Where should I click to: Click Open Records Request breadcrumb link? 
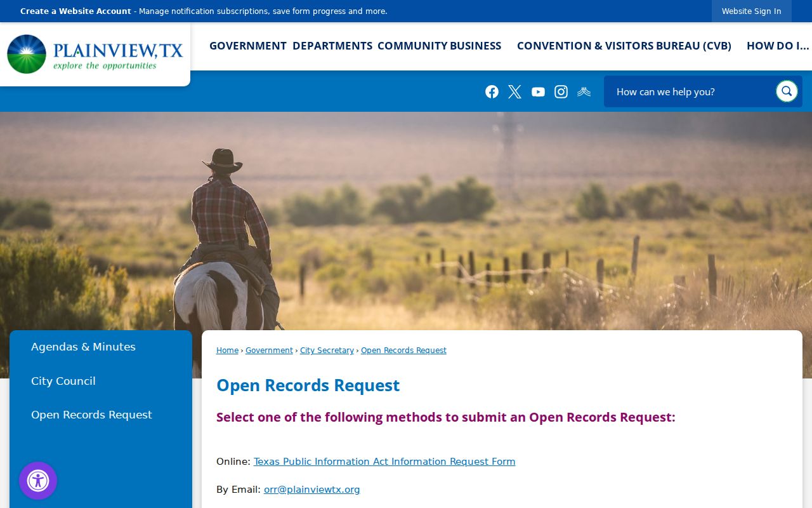click(403, 351)
